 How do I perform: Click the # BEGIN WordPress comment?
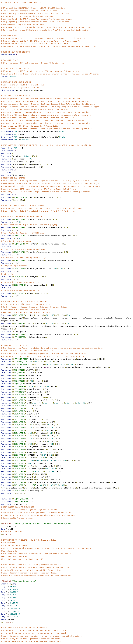click(x=9, y=35)
